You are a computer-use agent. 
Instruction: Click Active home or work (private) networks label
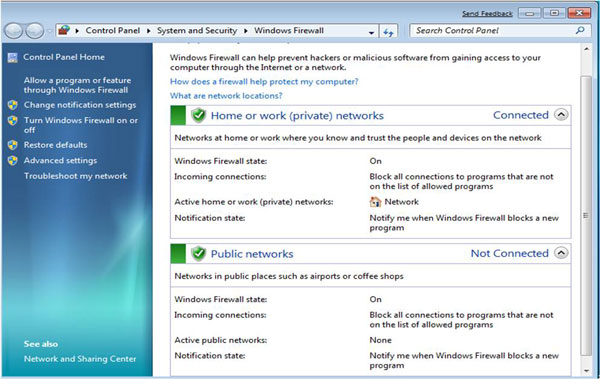pyautogui.click(x=254, y=202)
